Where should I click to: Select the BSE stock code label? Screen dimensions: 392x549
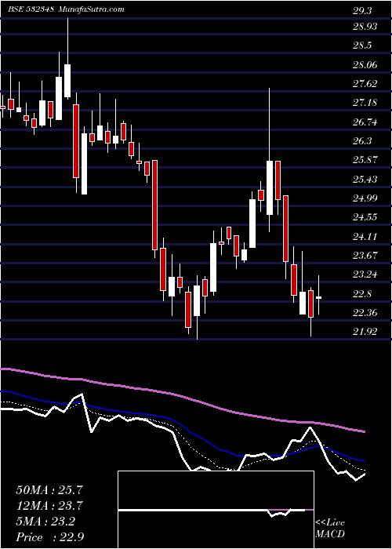point(31,9)
